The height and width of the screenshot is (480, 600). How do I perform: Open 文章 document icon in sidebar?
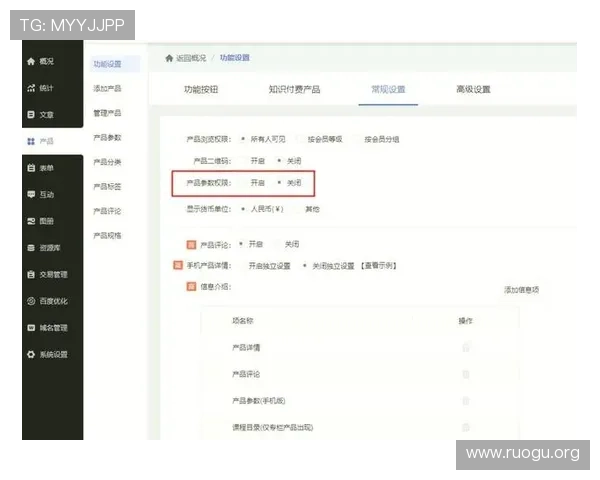point(31,114)
